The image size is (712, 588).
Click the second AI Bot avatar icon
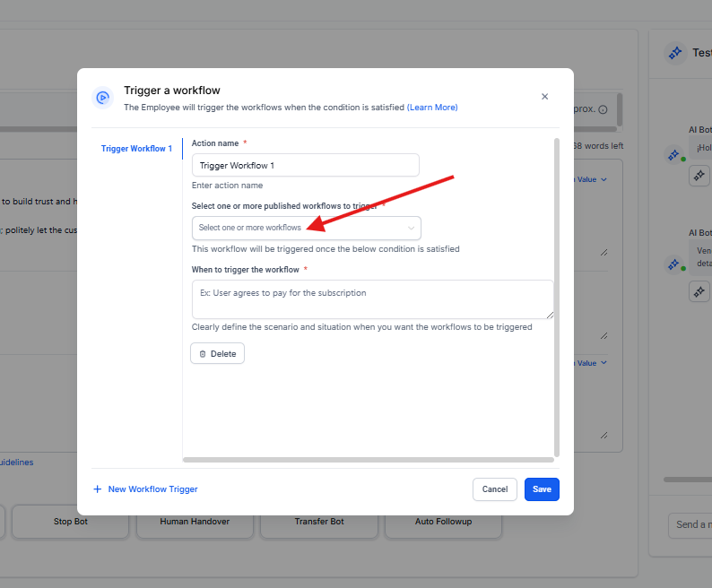click(x=673, y=264)
